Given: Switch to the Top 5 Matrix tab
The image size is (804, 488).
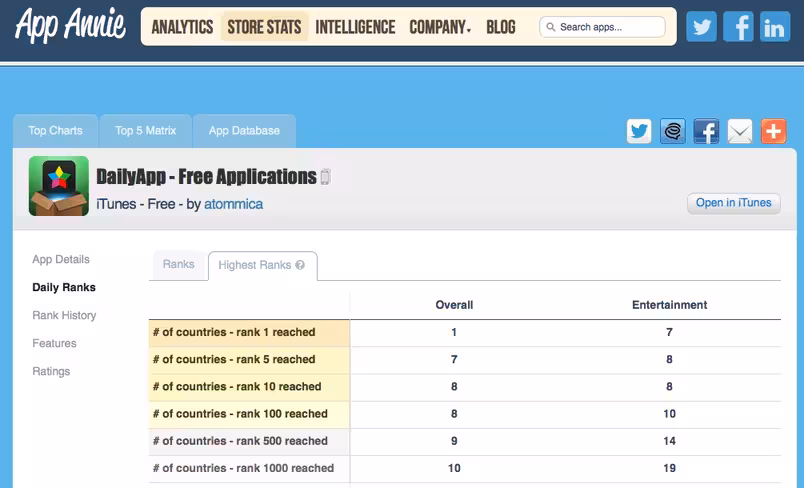Looking at the screenshot, I should coord(146,131).
